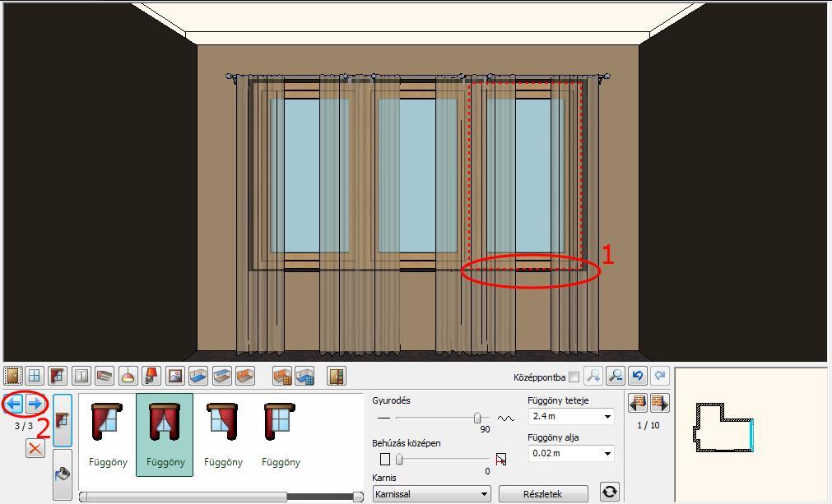Select the curtain category toolbar icon
This screenshot has width=832, height=504.
pyautogui.click(x=58, y=377)
